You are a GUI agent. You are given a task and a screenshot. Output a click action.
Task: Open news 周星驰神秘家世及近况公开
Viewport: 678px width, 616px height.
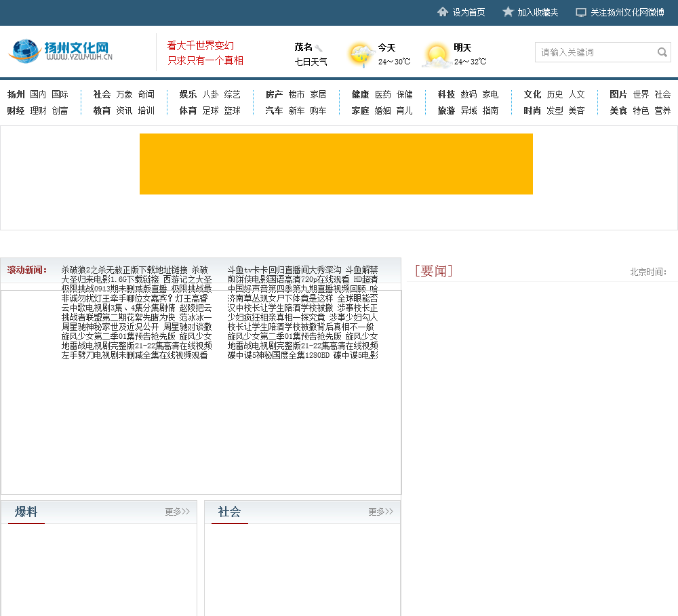click(111, 327)
